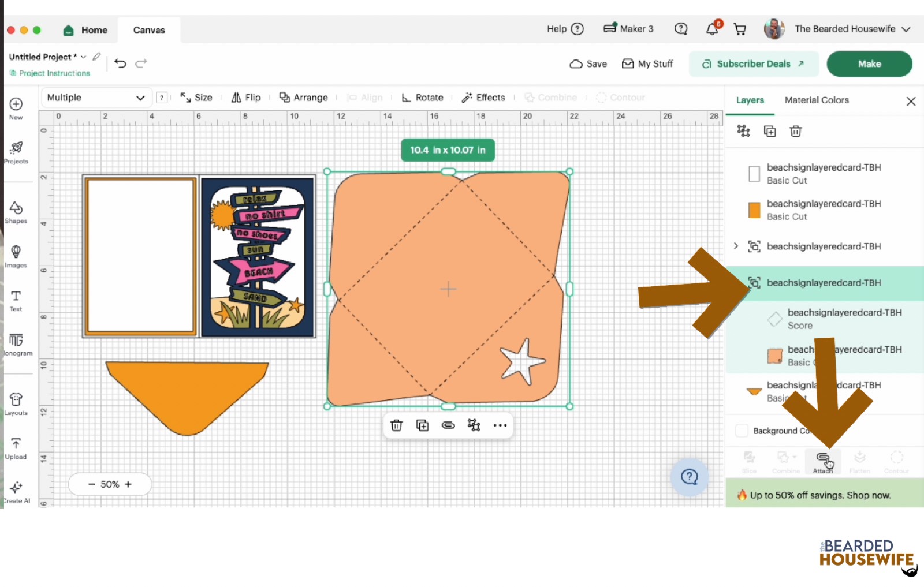Viewport: 924px width, 587px height.
Task: Attach selection from floating toolbar
Action: 448,425
